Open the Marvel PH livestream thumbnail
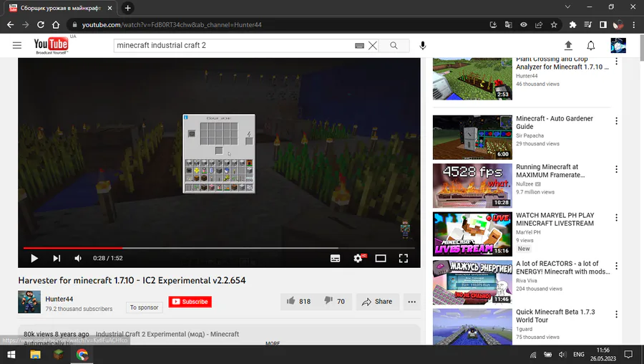 tap(472, 234)
